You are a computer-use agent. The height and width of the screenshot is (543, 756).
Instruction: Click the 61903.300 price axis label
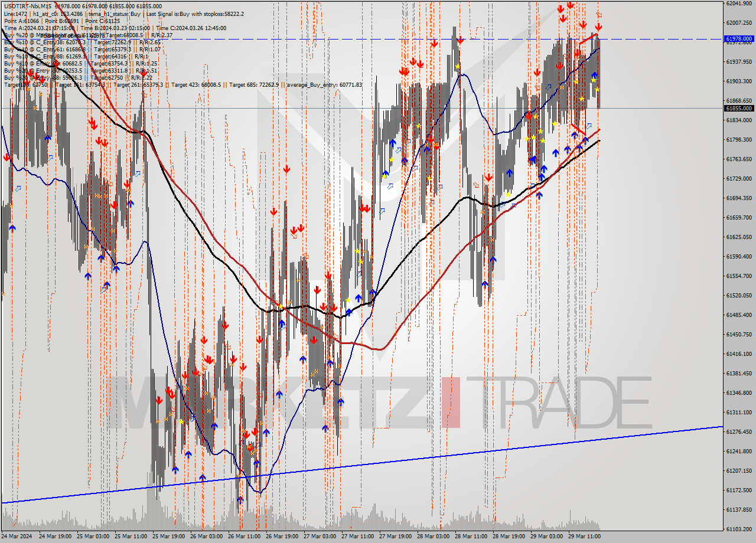[739, 81]
